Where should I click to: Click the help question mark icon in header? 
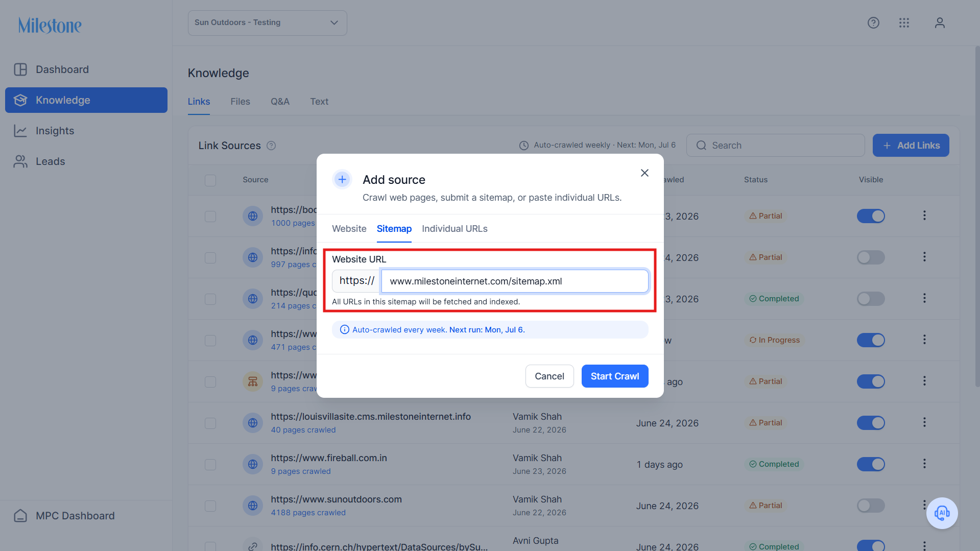point(873,23)
